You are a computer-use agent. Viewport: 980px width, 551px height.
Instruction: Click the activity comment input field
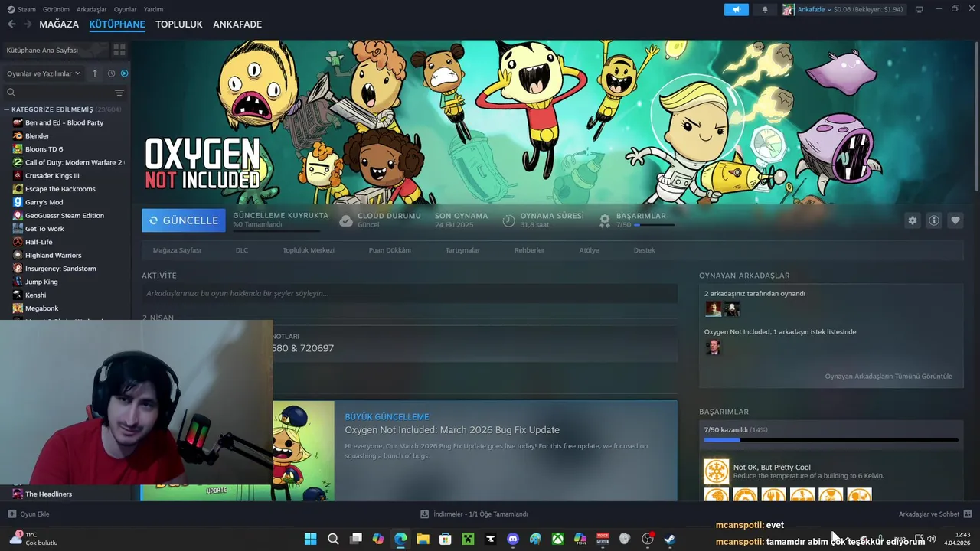(410, 293)
